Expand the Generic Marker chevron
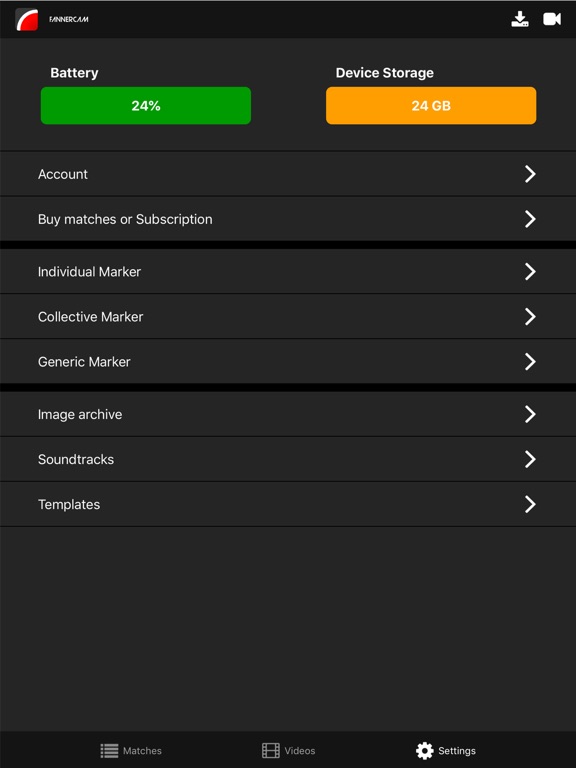This screenshot has width=576, height=768. (x=530, y=361)
